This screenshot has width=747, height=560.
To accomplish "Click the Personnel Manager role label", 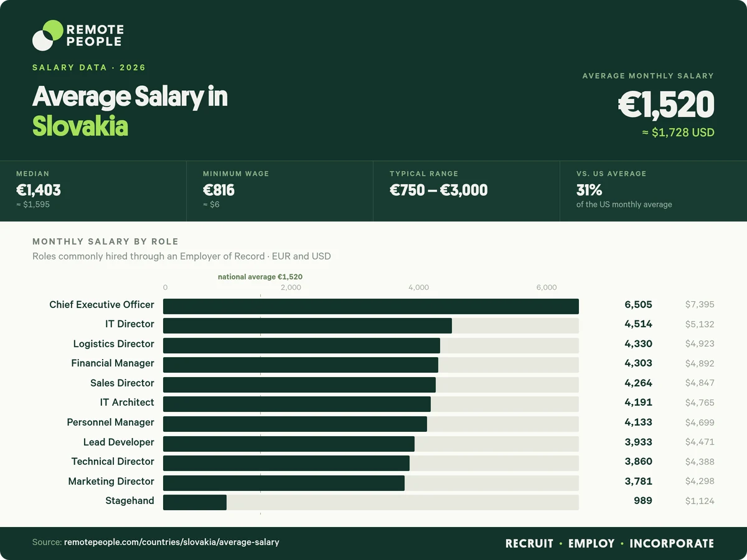I will pyautogui.click(x=111, y=422).
